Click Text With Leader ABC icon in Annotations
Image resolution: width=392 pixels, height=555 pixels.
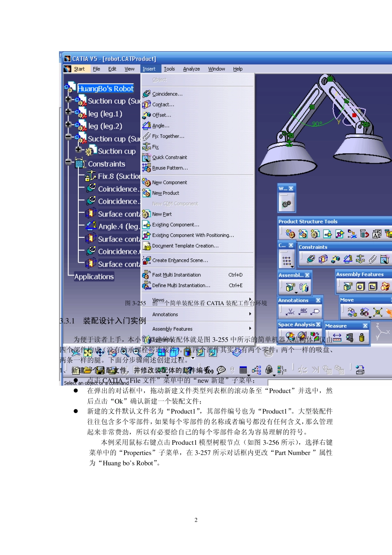(304, 311)
